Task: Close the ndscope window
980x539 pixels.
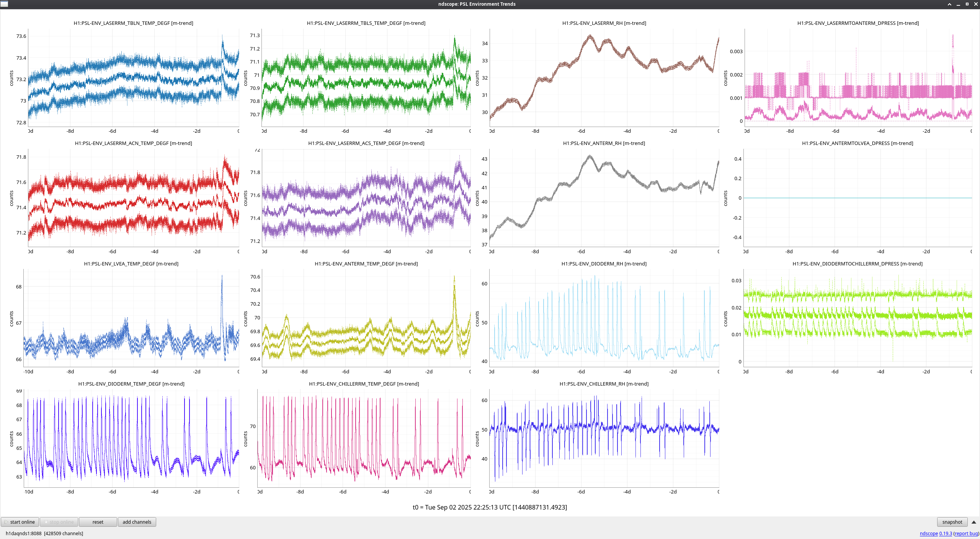Action: (x=976, y=4)
